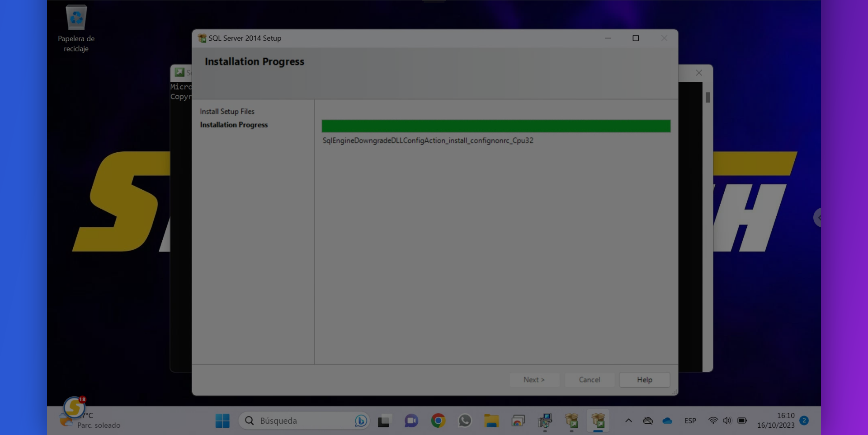Click the Windows Start button
Screen dimensions: 868x435
pos(222,421)
